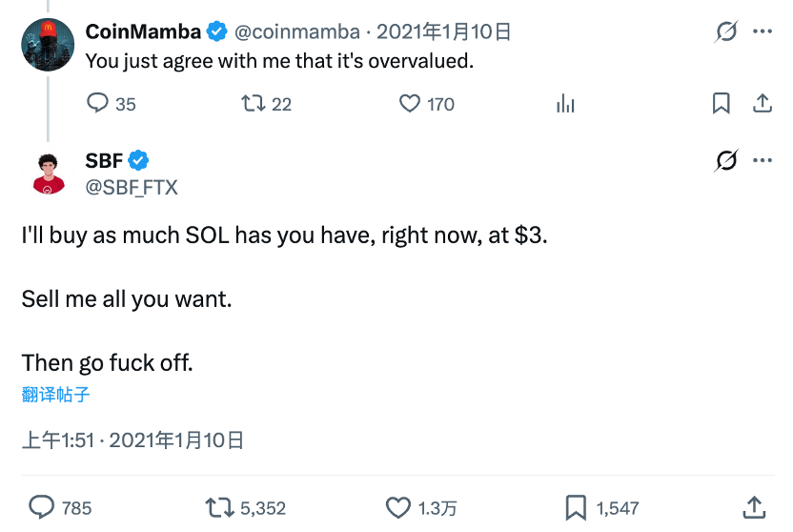
Task: Open SBF's profile picture
Action: (48, 173)
